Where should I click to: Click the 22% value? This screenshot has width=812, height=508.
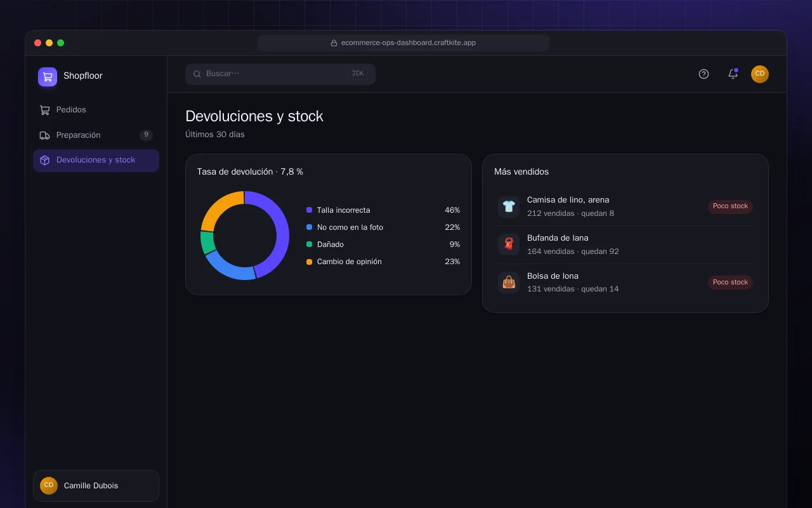coord(452,227)
